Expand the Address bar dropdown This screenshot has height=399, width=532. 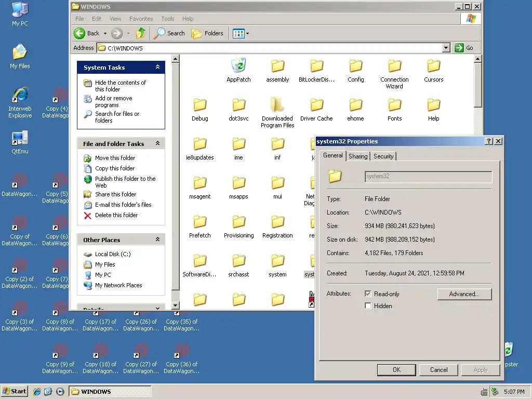(446, 48)
